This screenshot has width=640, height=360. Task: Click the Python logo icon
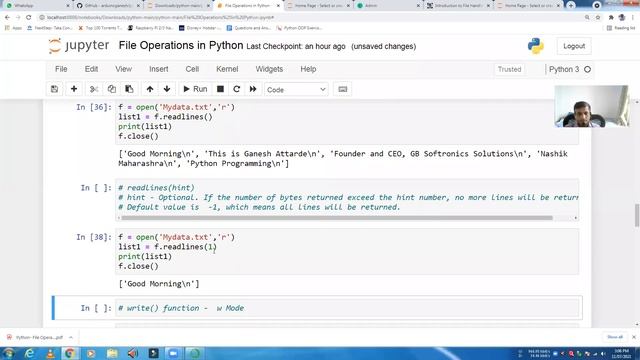click(x=536, y=46)
